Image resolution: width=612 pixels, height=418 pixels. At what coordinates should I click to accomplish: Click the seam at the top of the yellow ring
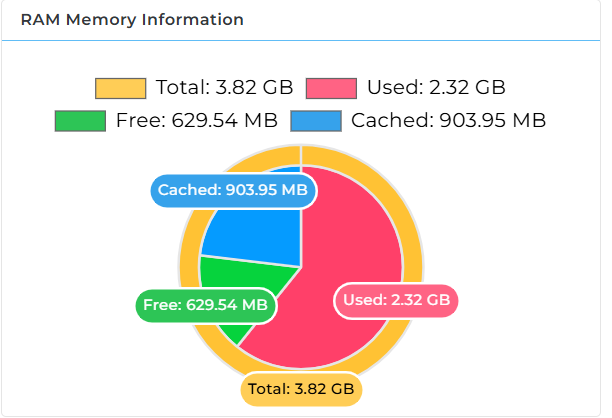point(301,156)
